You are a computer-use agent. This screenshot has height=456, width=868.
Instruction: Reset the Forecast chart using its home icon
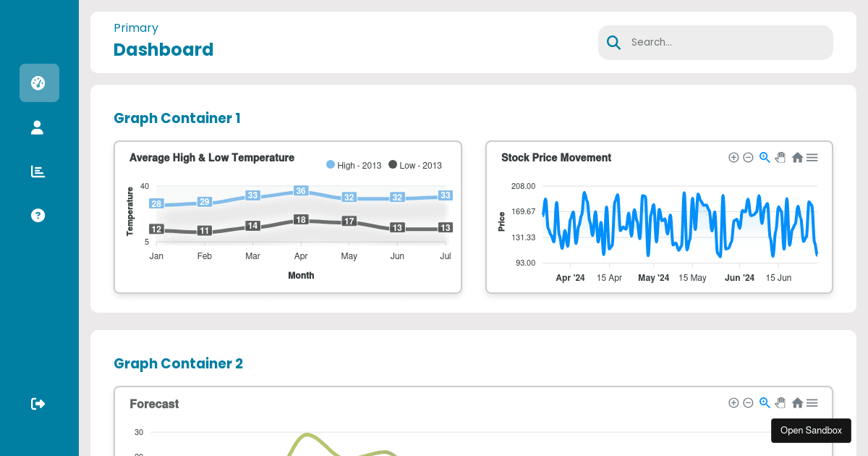797,402
